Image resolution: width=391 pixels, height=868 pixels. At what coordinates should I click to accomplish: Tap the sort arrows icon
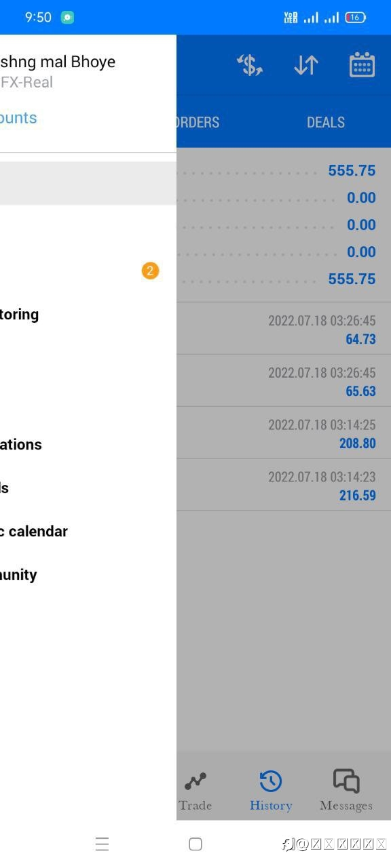[x=306, y=65]
